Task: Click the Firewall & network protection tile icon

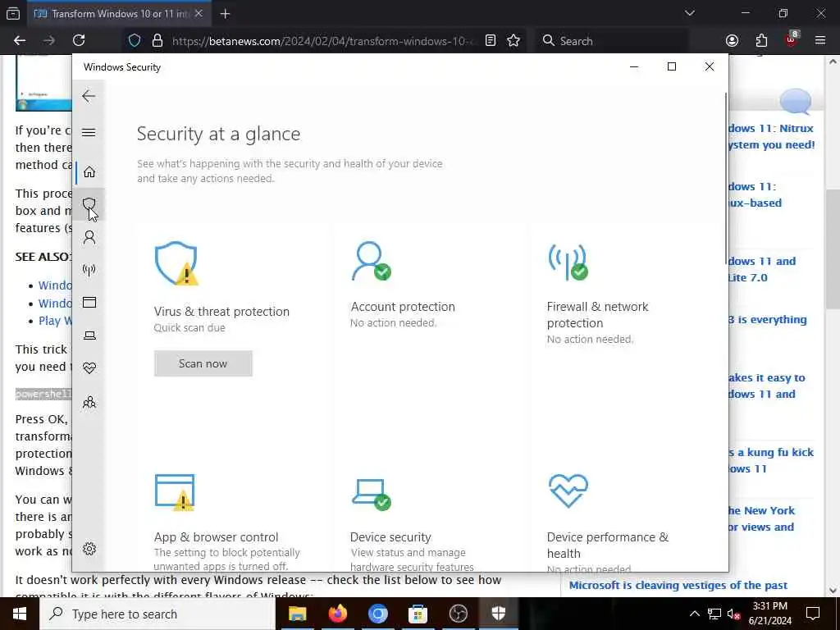Action: 568,262
